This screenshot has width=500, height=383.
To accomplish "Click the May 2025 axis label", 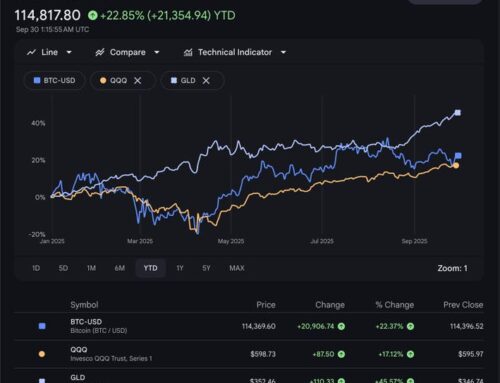I will point(231,241).
